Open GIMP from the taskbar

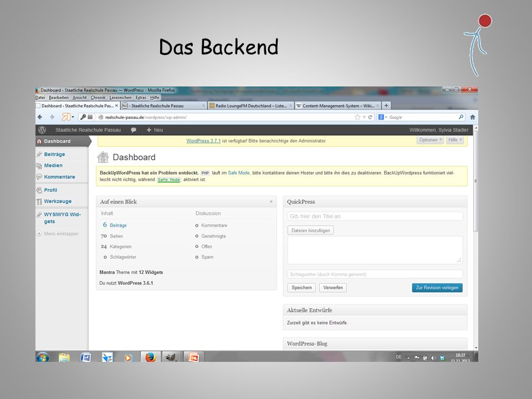point(171,357)
